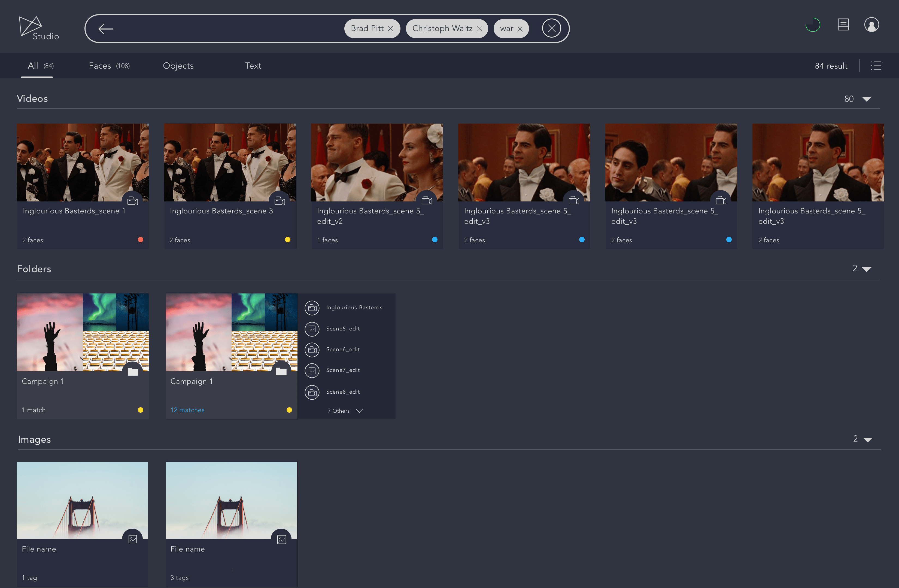899x588 pixels.
Task: Open Scene8_edit in folder list
Action: point(343,392)
